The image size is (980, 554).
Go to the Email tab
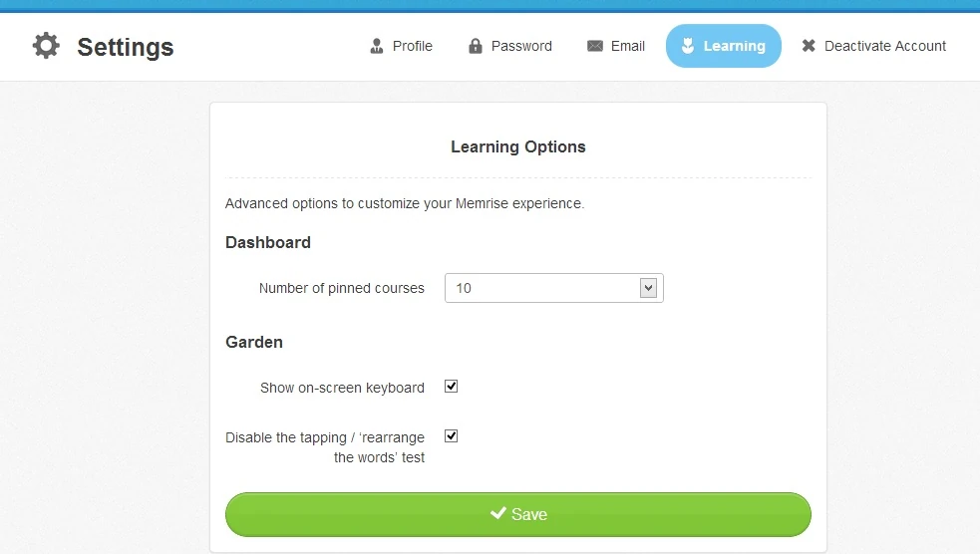tap(628, 46)
